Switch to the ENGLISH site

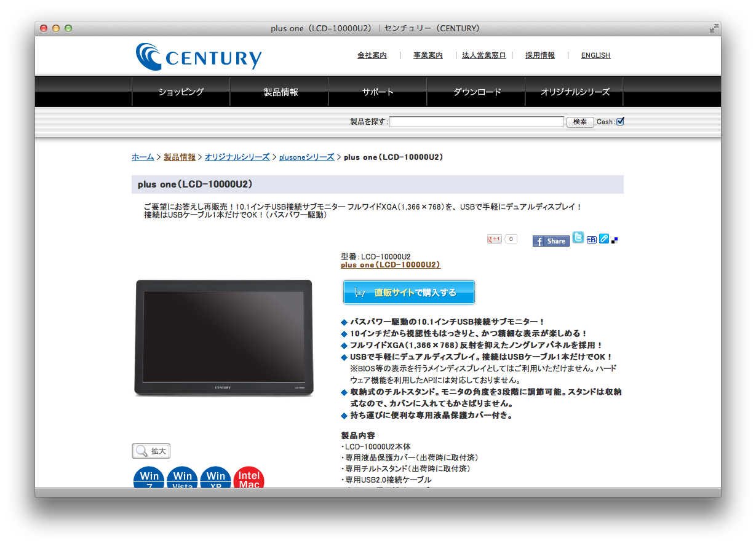click(595, 55)
